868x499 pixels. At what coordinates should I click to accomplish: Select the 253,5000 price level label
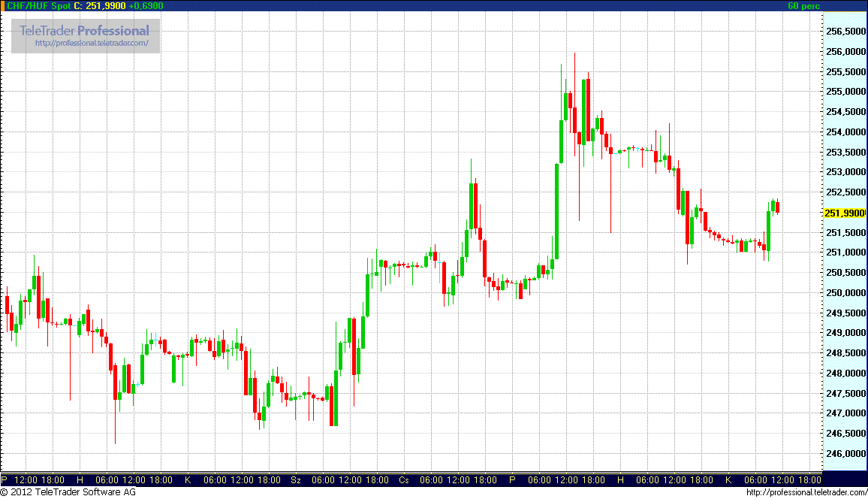pos(846,153)
